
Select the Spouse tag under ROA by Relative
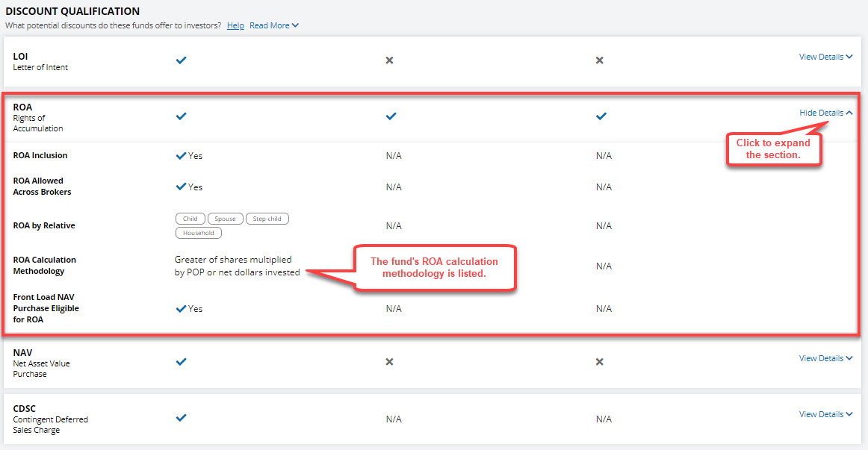[225, 218]
